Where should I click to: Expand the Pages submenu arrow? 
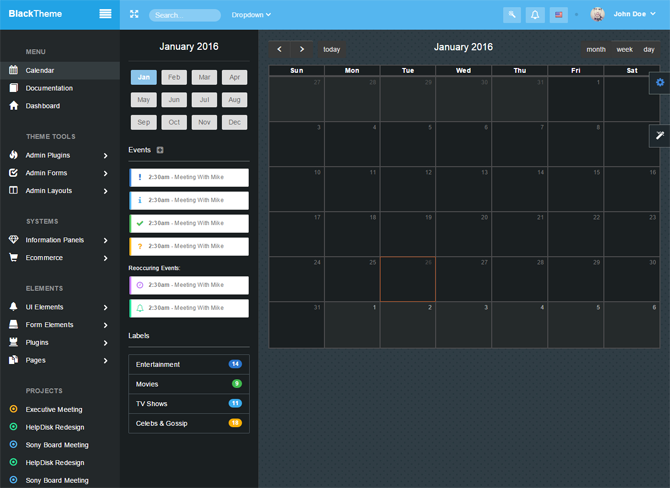tap(106, 361)
